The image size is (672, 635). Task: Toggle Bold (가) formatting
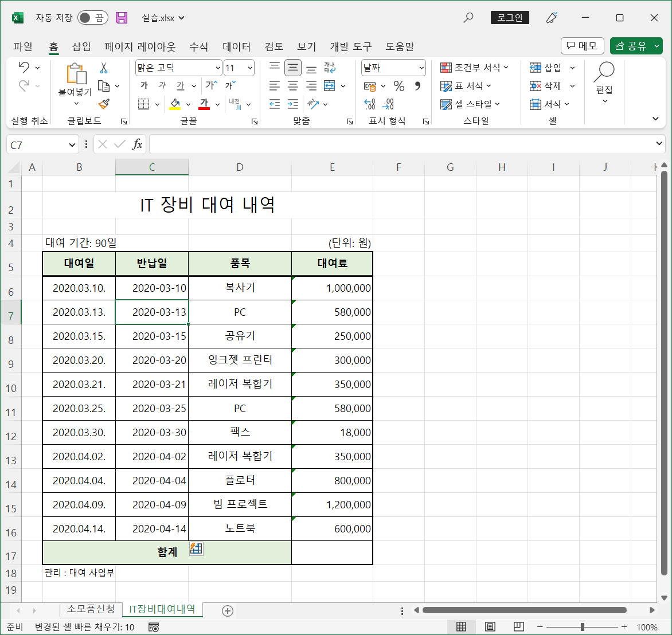coord(144,86)
